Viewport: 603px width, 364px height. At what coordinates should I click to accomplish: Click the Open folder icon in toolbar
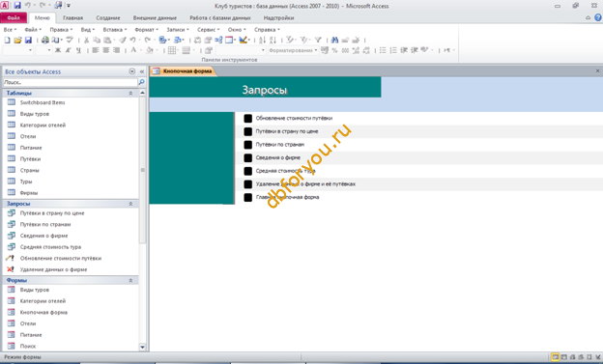click(17, 40)
